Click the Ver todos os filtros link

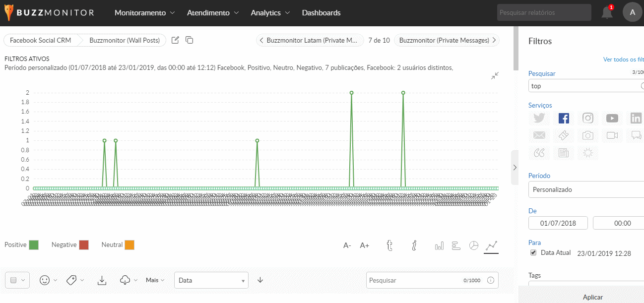pos(623,60)
